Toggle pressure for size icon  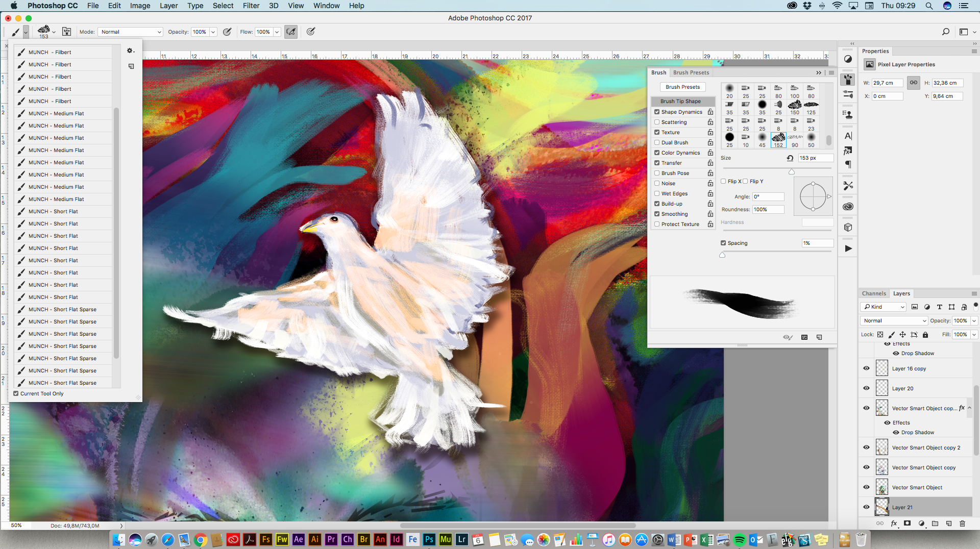tap(310, 32)
